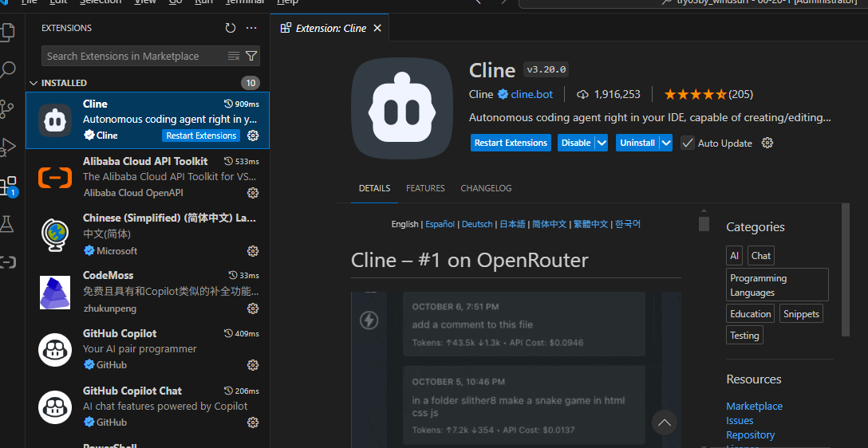Switch to the CHANGELOG tab
Image resolution: width=868 pixels, height=448 pixels.
486,188
